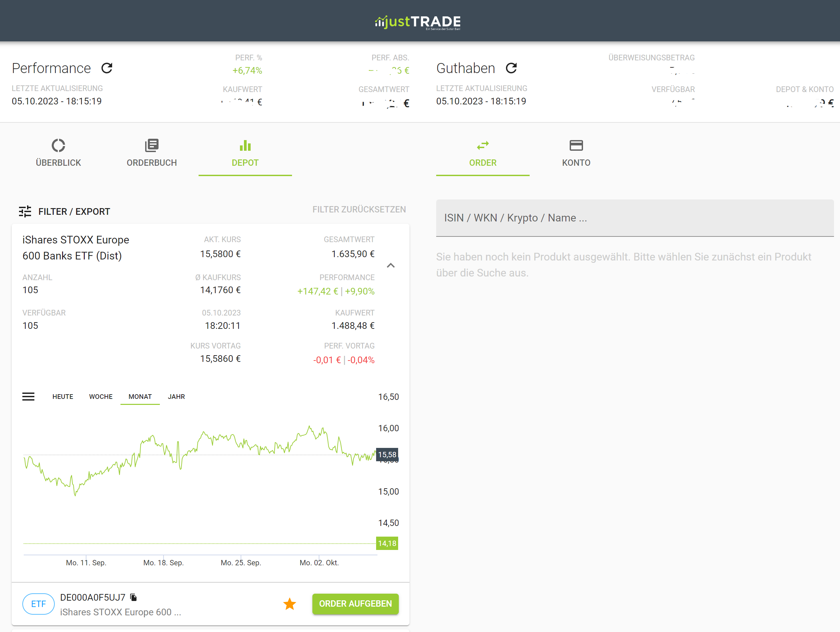The height and width of the screenshot is (632, 840).
Task: Open the Orderbuch tab
Action: [x=152, y=153]
